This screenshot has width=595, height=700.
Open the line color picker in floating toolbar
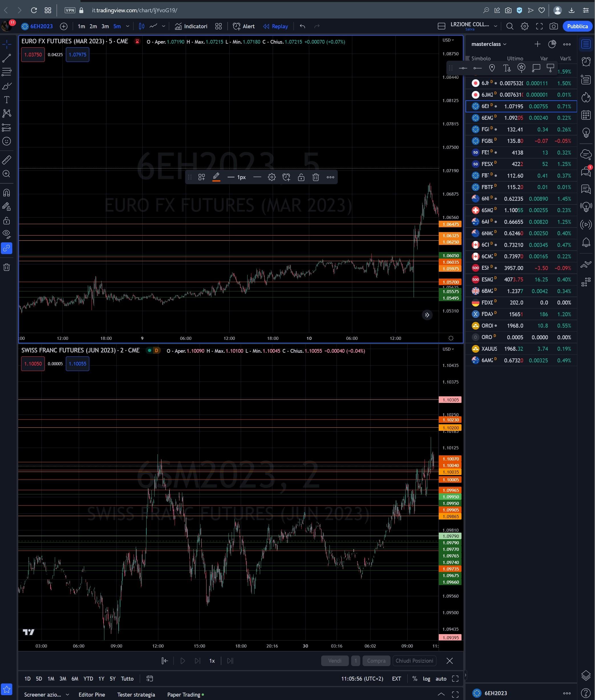pyautogui.click(x=216, y=177)
